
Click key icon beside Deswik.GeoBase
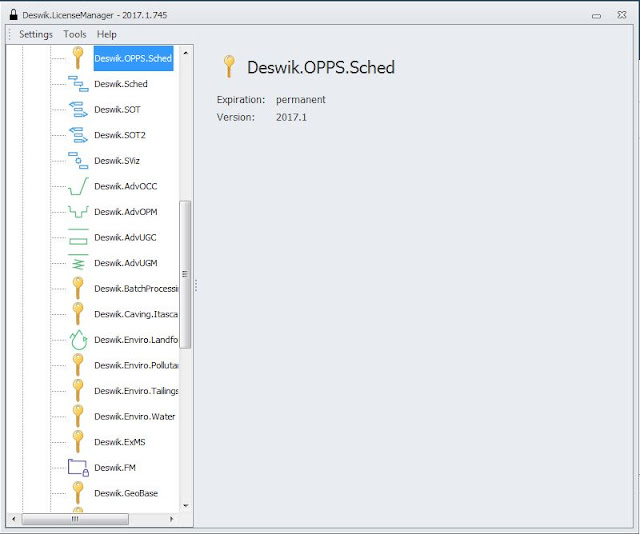pyautogui.click(x=78, y=493)
